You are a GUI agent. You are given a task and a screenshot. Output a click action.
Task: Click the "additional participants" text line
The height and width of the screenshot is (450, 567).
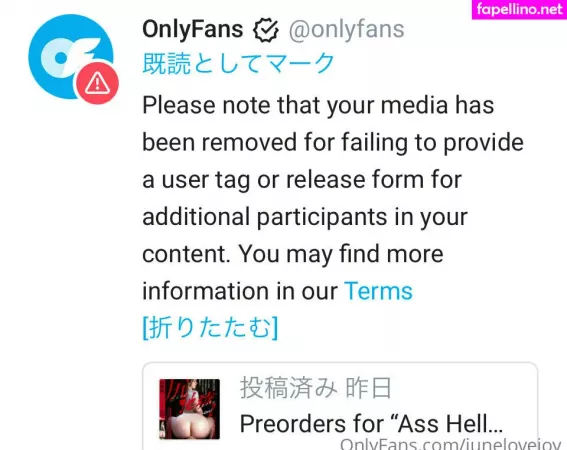(x=305, y=217)
